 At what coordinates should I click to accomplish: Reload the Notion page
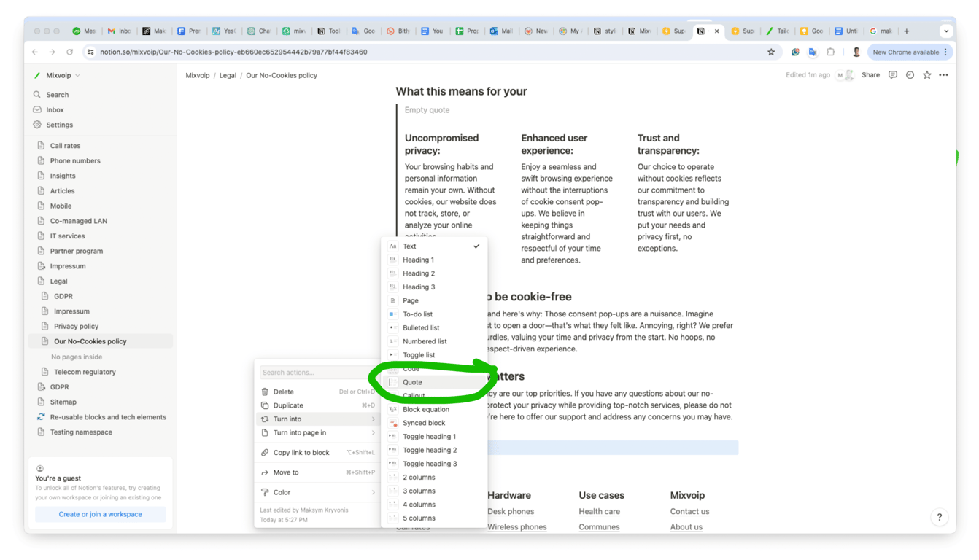pyautogui.click(x=70, y=52)
